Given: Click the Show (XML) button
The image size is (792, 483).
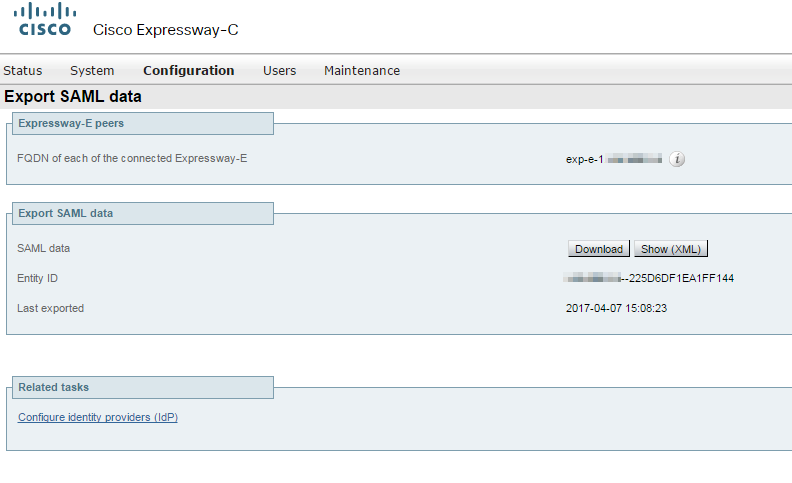Looking at the screenshot, I should [x=671, y=249].
